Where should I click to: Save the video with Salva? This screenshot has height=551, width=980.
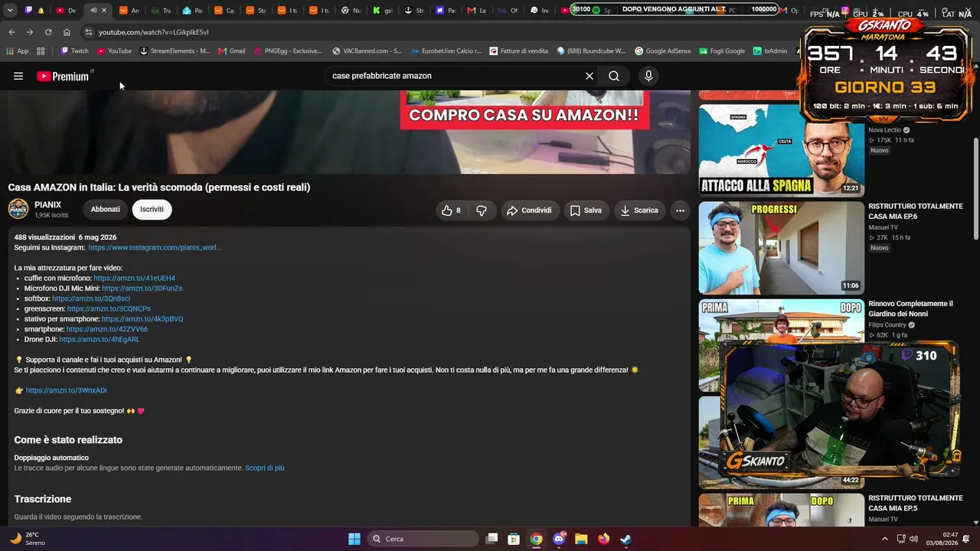(586, 210)
